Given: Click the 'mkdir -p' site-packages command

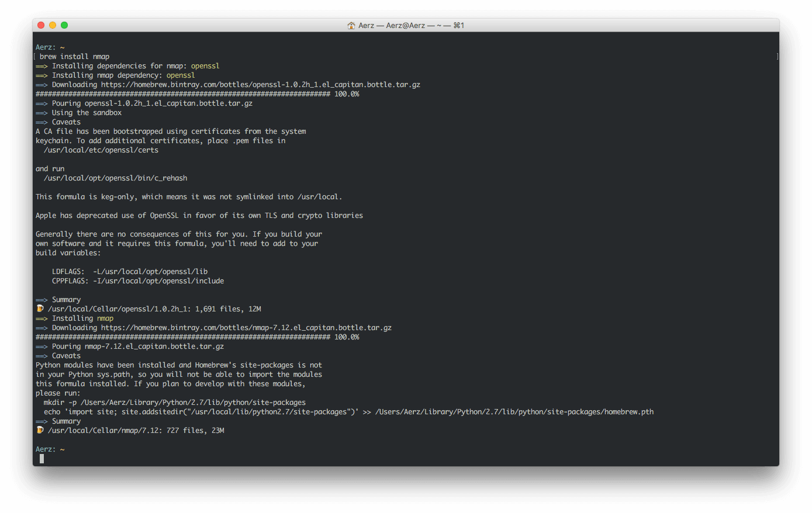Looking at the screenshot, I should 174,403.
